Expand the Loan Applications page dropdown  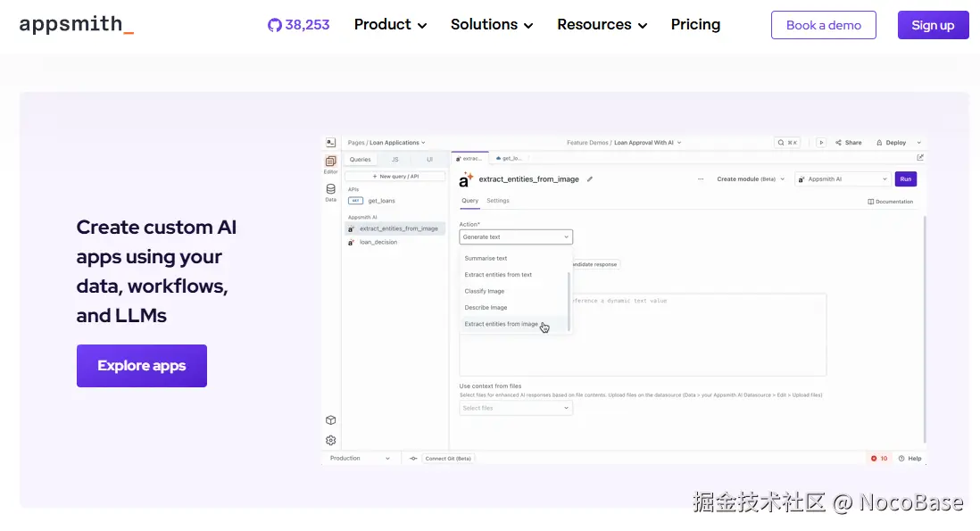(x=397, y=143)
